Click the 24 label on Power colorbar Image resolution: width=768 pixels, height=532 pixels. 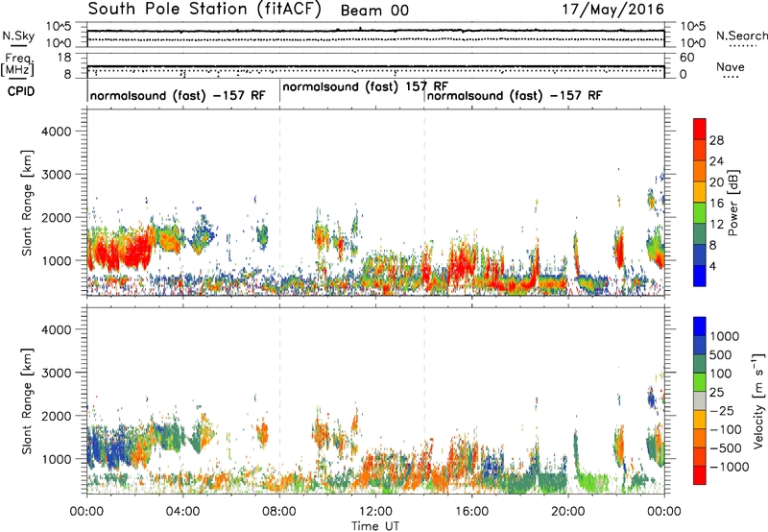click(716, 161)
